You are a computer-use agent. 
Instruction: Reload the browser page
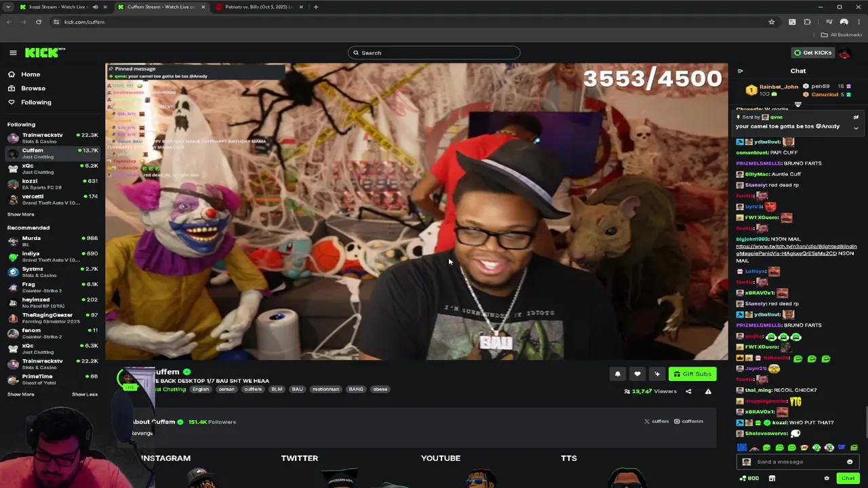39,22
